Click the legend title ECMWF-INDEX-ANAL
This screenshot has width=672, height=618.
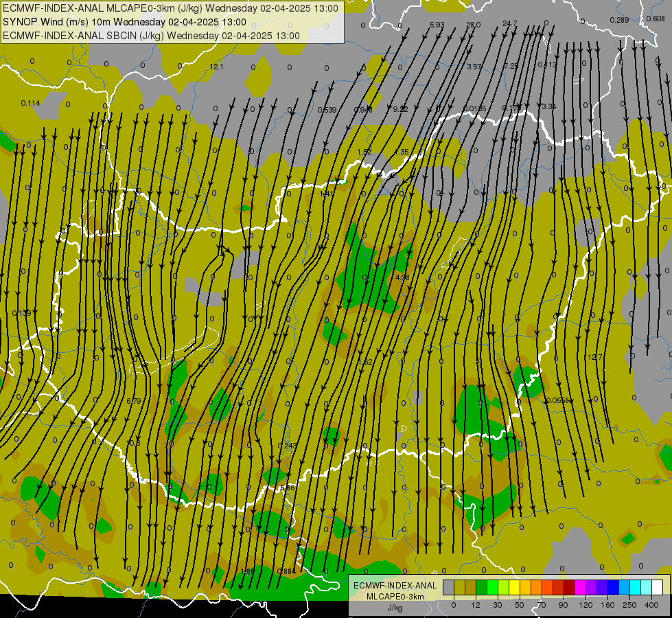click(395, 586)
